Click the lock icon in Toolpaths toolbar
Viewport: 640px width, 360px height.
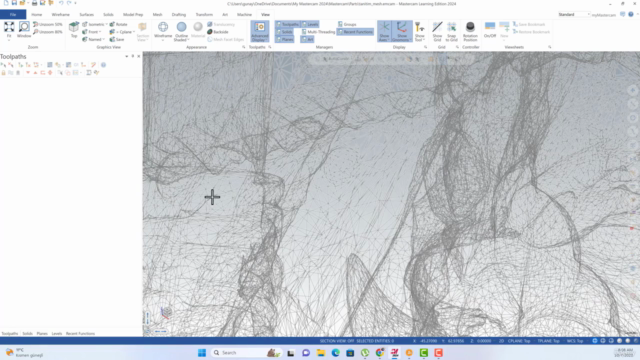pyautogui.click(x=3, y=73)
